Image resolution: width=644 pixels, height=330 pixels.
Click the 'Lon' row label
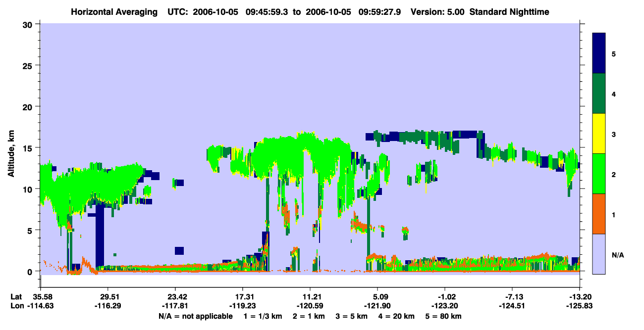(17, 306)
